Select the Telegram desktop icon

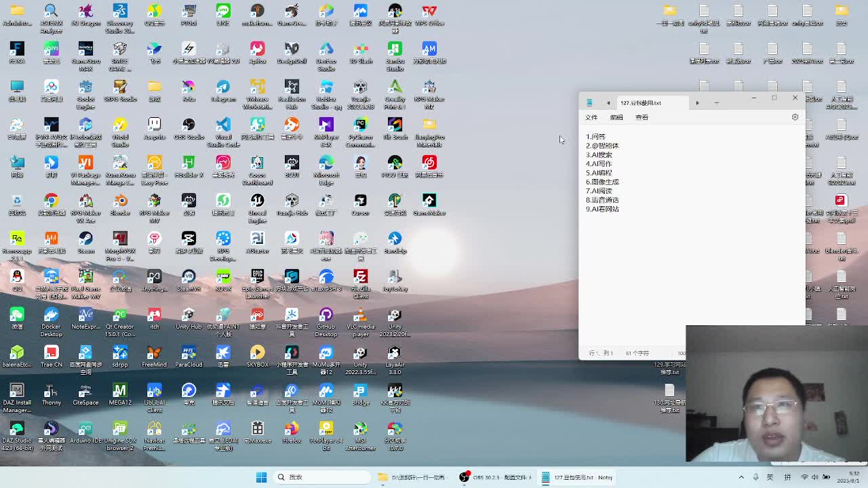[x=223, y=91]
